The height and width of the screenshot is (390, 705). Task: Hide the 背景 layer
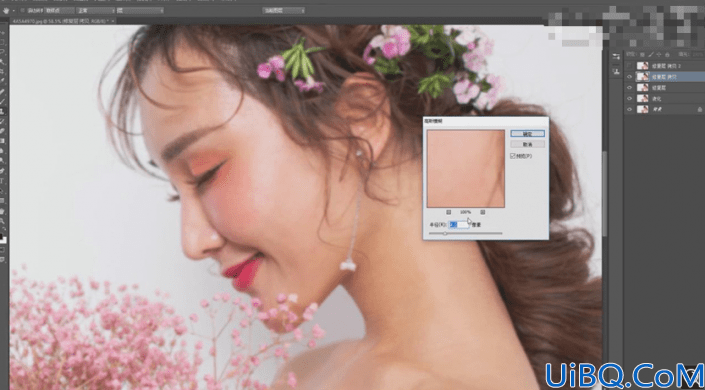pos(629,109)
